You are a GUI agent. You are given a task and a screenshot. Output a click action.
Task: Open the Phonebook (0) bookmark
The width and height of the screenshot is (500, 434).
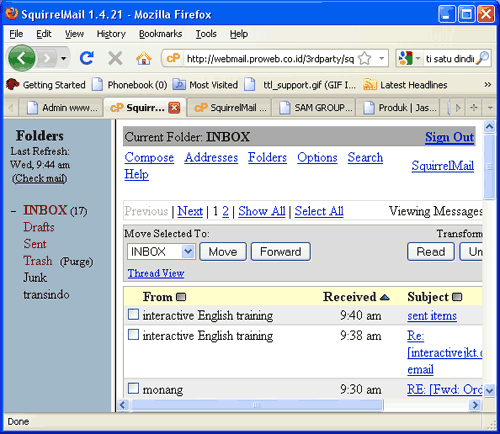(130, 85)
